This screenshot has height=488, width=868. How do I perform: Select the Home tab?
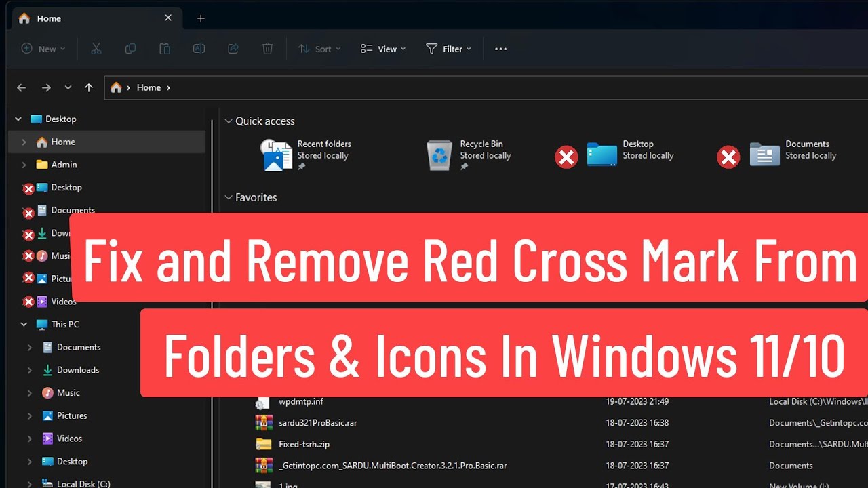click(96, 18)
